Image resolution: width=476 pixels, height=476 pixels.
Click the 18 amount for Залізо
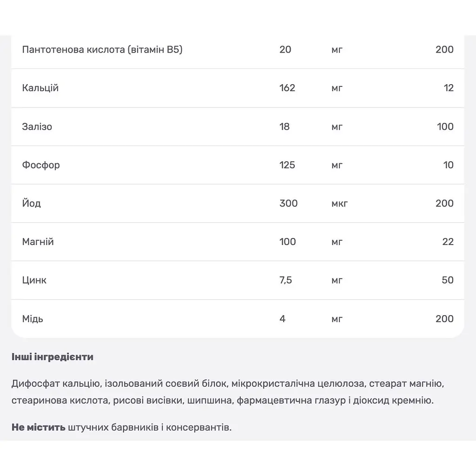tap(284, 126)
